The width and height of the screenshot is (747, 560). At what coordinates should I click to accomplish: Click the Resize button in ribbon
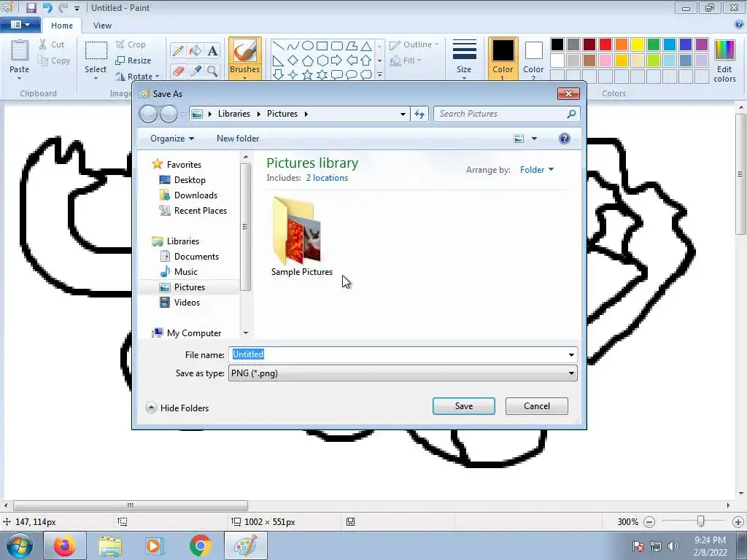coord(133,61)
